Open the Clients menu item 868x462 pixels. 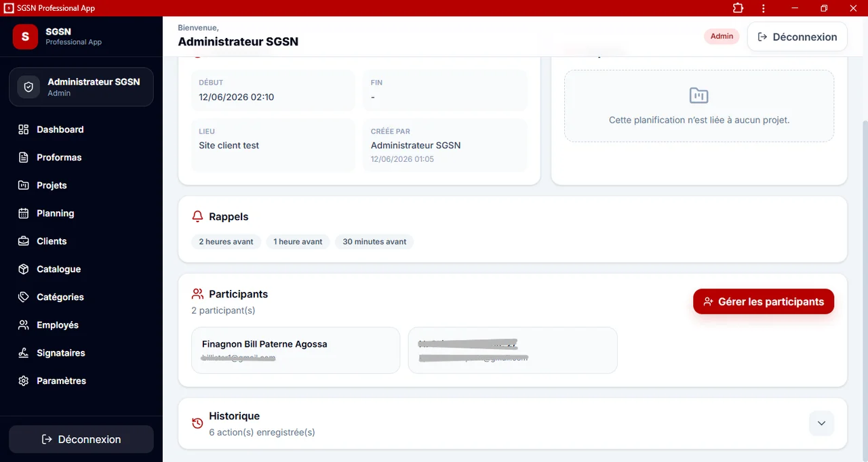(x=81, y=241)
